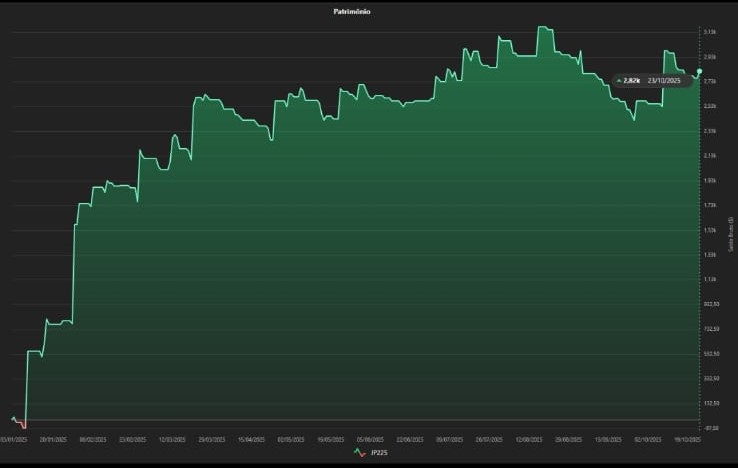
Task: Click the 23/10/2025 date in the tooltip
Action: pos(662,81)
